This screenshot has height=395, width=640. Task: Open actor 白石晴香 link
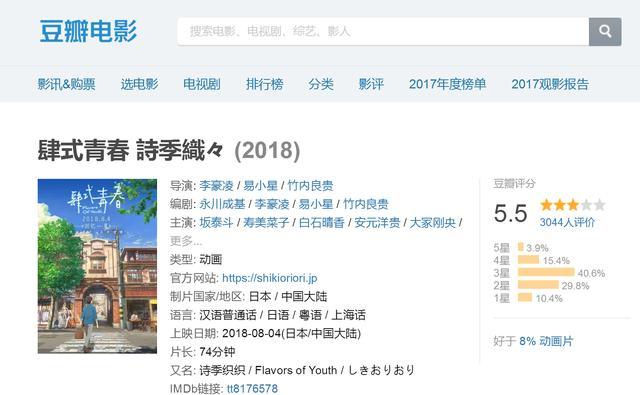[x=322, y=222]
